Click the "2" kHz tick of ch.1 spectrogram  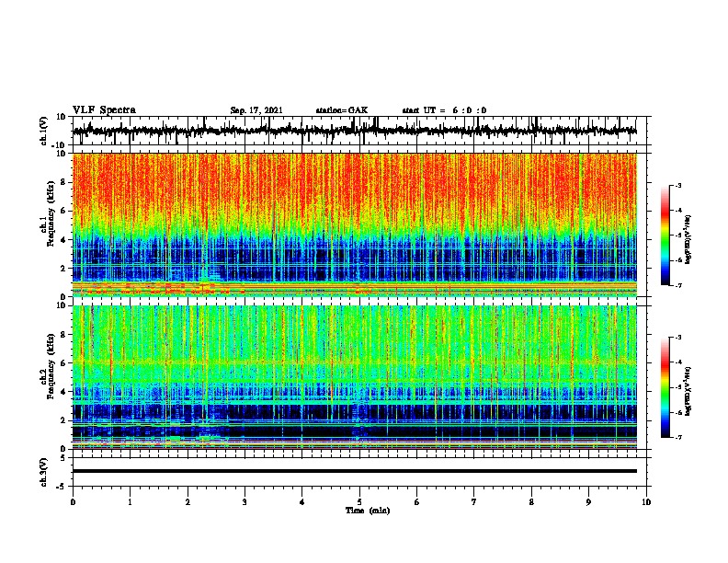tap(63, 269)
